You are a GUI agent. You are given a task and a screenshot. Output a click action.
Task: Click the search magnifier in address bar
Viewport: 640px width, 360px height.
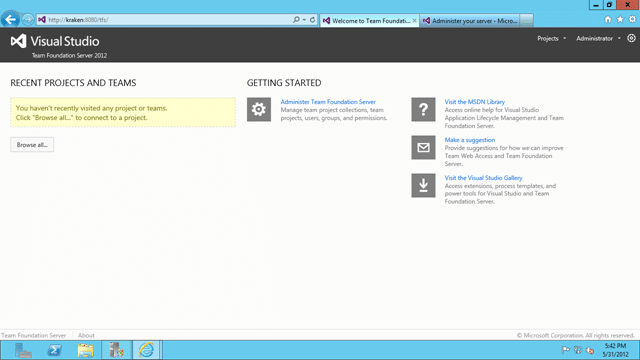pyautogui.click(x=296, y=20)
